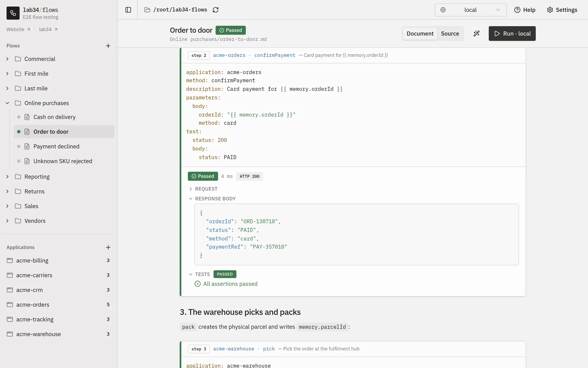Expand the Commercial folder chevron

[x=7, y=59]
